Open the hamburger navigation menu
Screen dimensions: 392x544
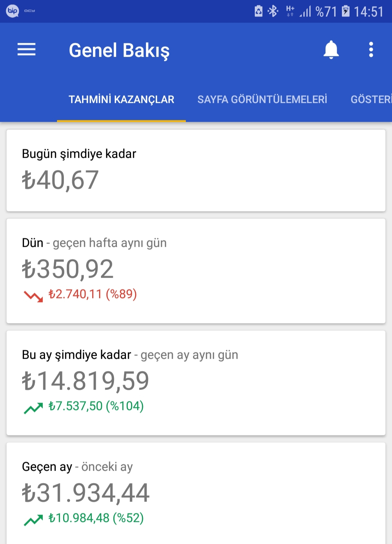(26, 49)
